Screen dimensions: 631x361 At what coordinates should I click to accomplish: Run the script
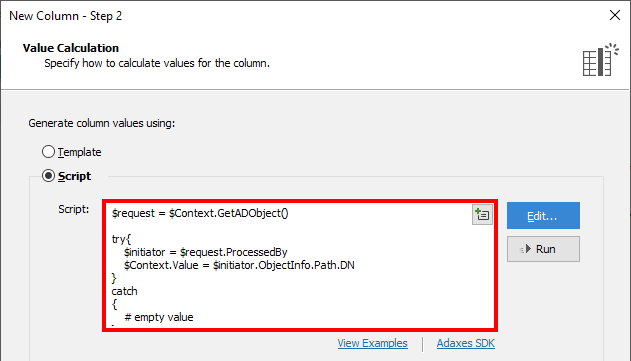[543, 249]
